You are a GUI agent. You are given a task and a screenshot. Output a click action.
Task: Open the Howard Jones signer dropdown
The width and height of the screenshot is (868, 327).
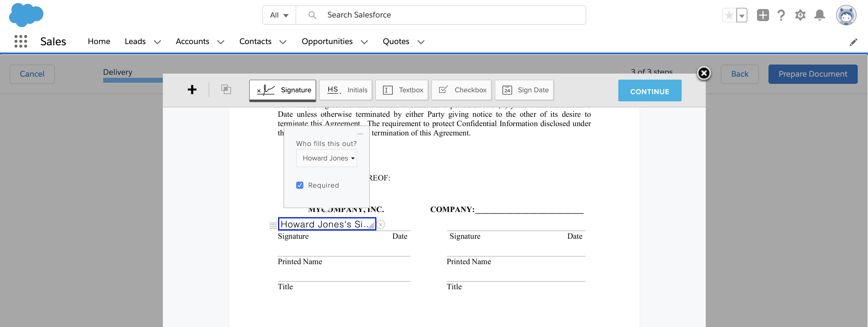(x=327, y=158)
